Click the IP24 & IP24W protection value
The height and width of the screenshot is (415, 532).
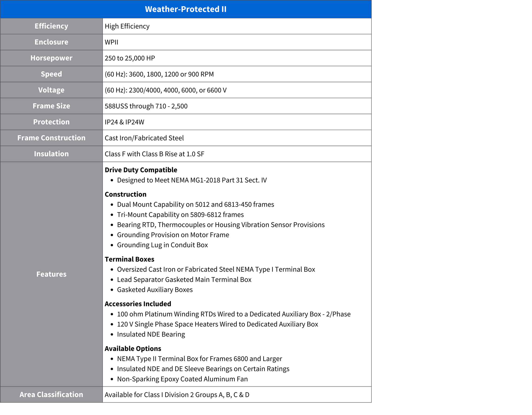point(124,122)
